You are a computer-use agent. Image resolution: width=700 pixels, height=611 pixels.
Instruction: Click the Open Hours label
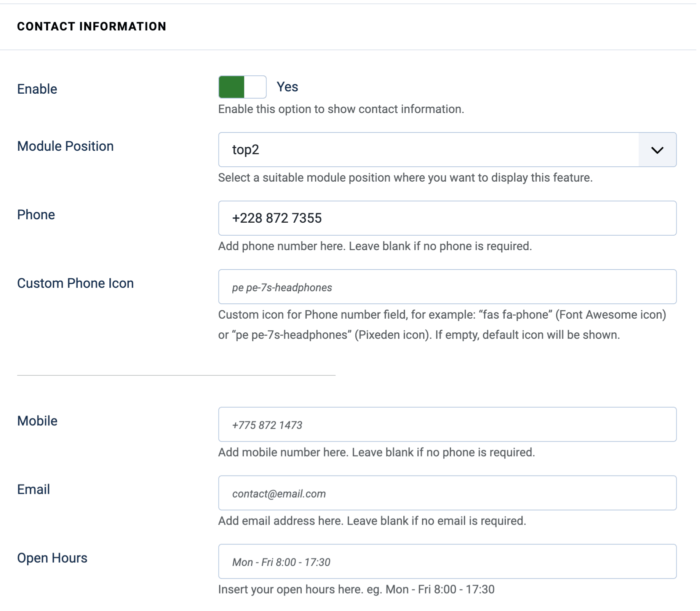(x=51, y=558)
